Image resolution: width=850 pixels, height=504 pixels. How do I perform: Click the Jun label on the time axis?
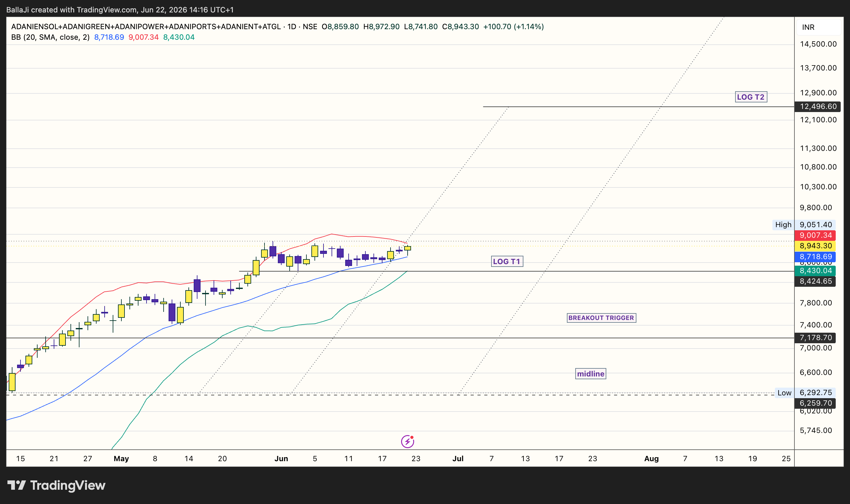tap(281, 458)
